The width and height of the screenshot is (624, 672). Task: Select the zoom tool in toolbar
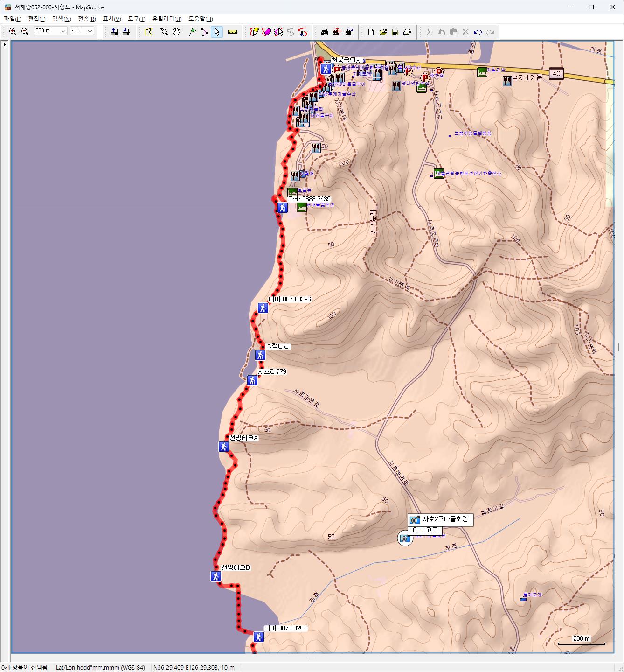(164, 32)
